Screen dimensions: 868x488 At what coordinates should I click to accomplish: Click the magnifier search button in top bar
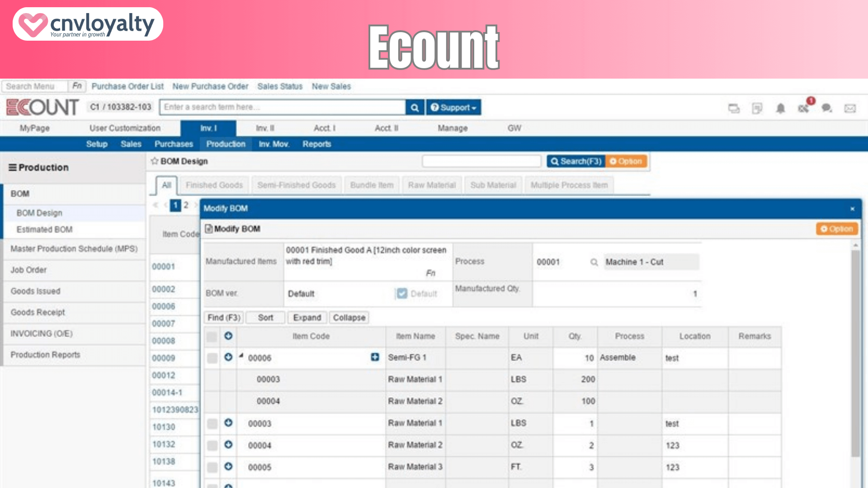pos(415,108)
